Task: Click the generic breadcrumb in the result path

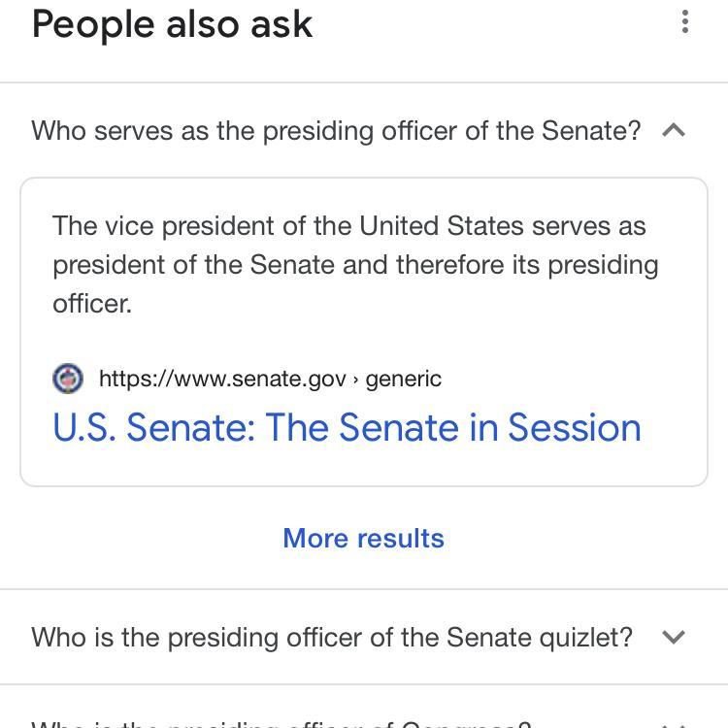Action: coord(404,379)
